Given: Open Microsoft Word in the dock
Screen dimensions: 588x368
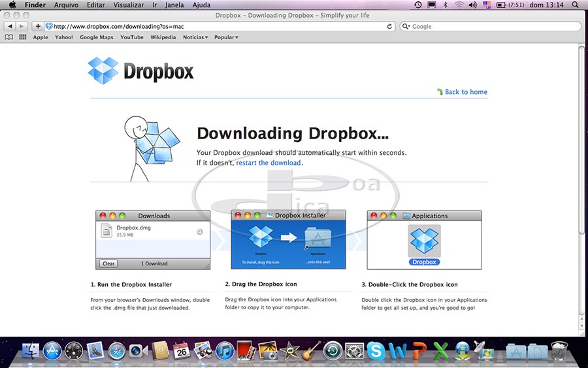Looking at the screenshot, I should tap(397, 352).
